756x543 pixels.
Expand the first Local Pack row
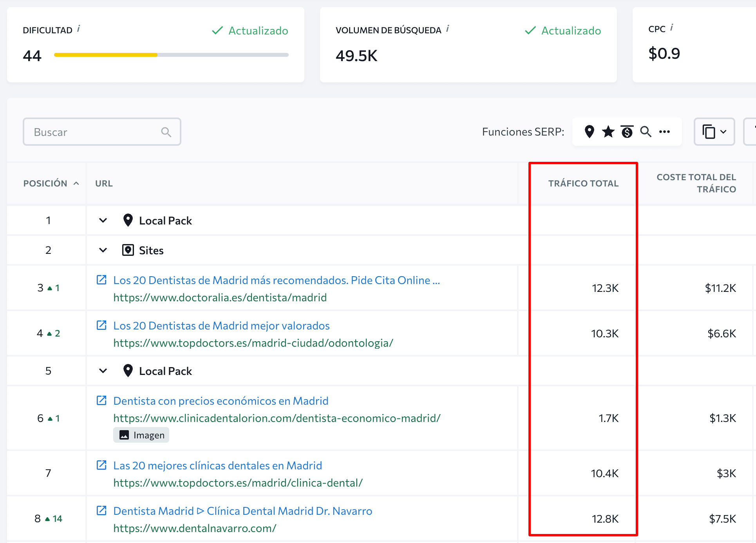103,220
